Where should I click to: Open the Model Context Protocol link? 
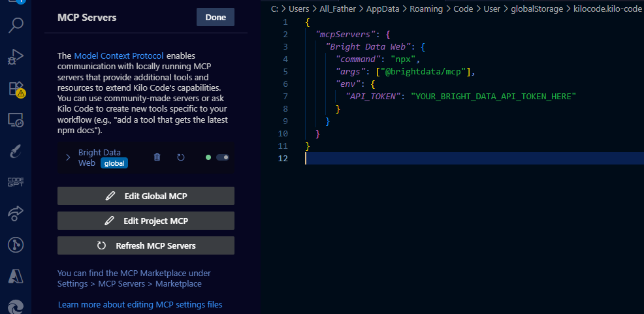coord(119,56)
